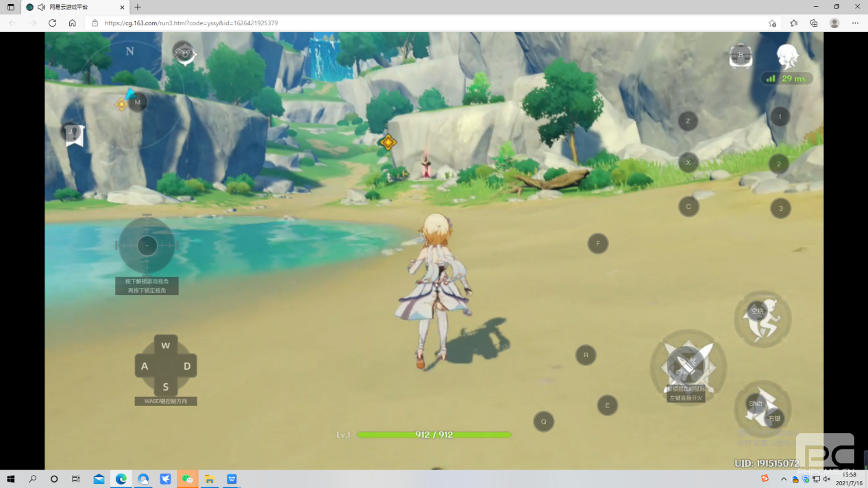
Task: Open the Mail app on taskbar
Action: (x=99, y=479)
